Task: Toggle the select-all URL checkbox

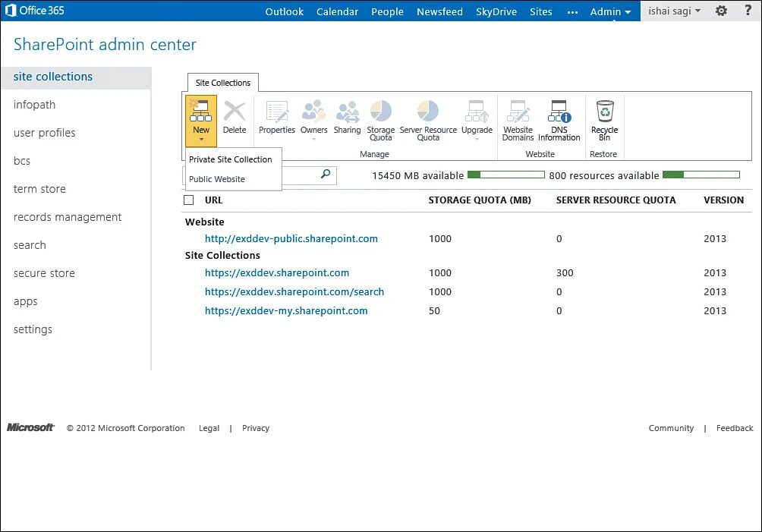Action: [188, 200]
